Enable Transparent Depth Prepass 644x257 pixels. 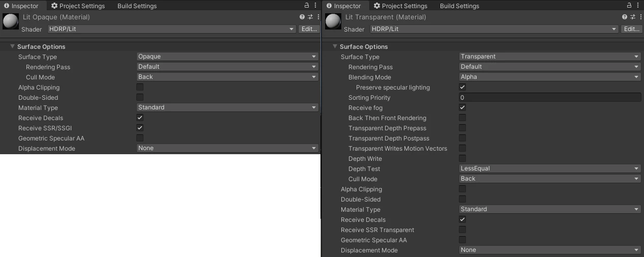pyautogui.click(x=462, y=128)
